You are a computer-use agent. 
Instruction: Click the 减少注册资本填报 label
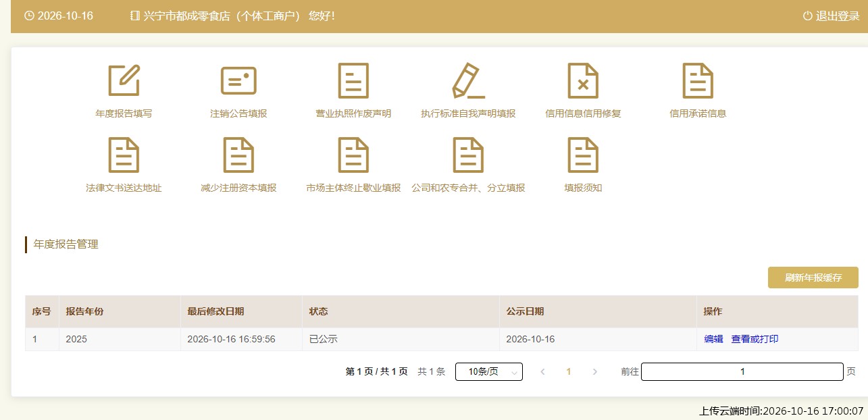(x=238, y=188)
